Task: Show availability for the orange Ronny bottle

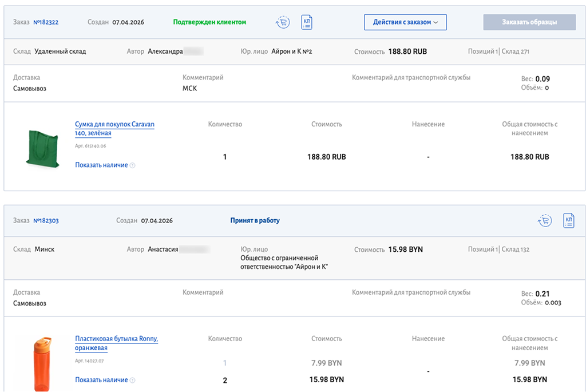Action: point(101,380)
